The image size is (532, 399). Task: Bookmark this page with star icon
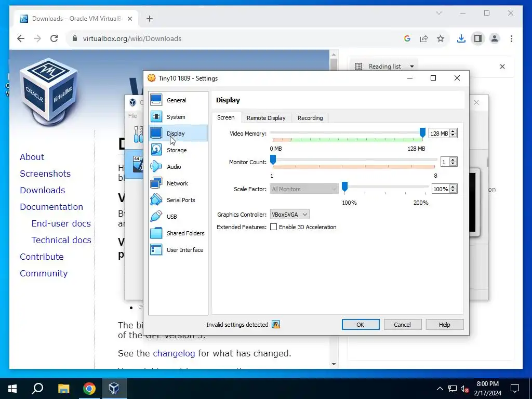pos(441,38)
